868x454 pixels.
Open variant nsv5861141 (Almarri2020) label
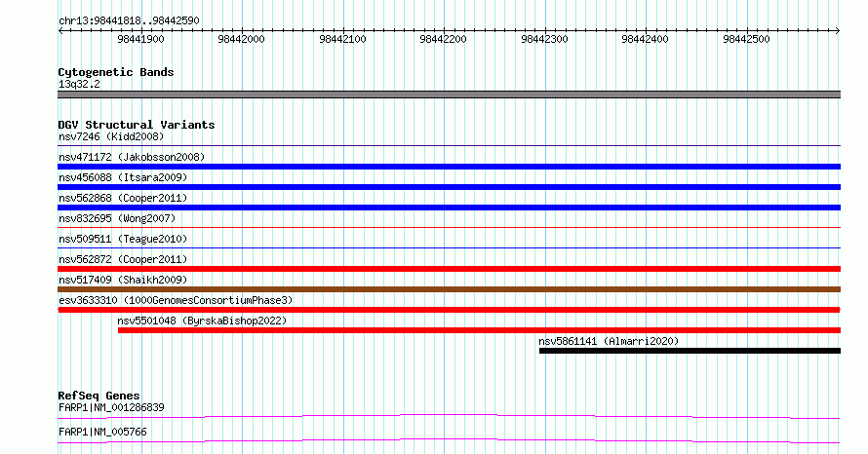tap(609, 341)
